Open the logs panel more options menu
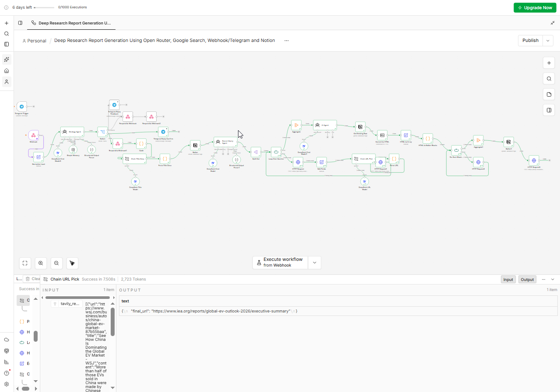Screen dimensions: 560x392 click(543, 279)
